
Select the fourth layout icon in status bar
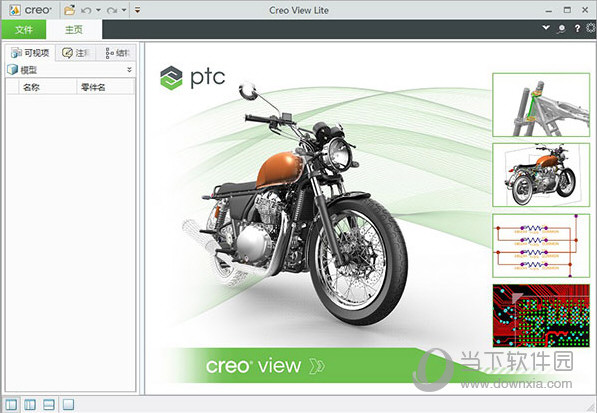click(68, 404)
